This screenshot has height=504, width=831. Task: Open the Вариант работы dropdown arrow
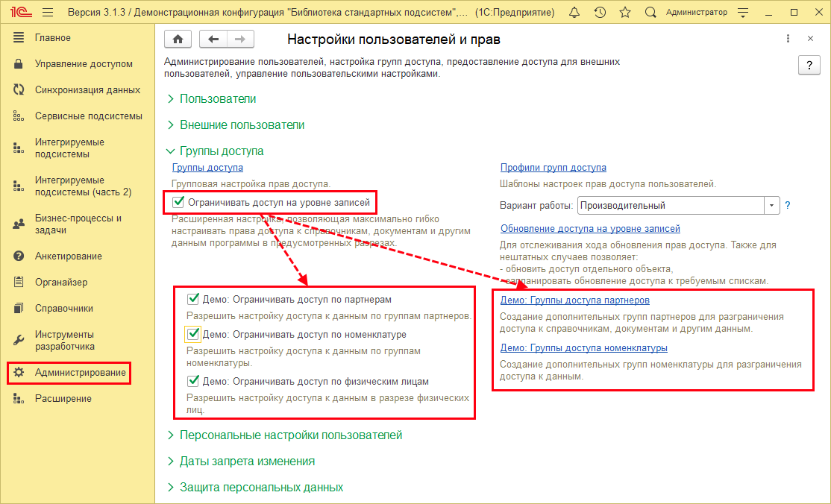pyautogui.click(x=771, y=205)
